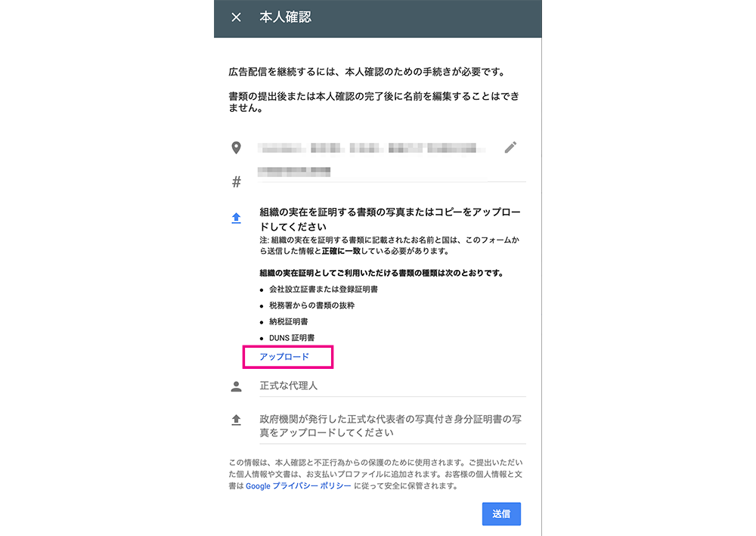Focus the 正式な代理人 input field
Screen dimensions: 756x536
[392, 386]
